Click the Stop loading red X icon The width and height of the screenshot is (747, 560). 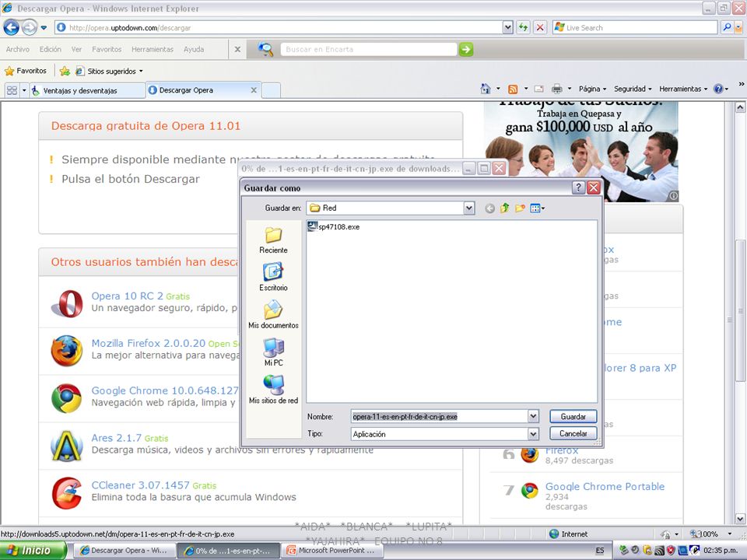point(540,28)
